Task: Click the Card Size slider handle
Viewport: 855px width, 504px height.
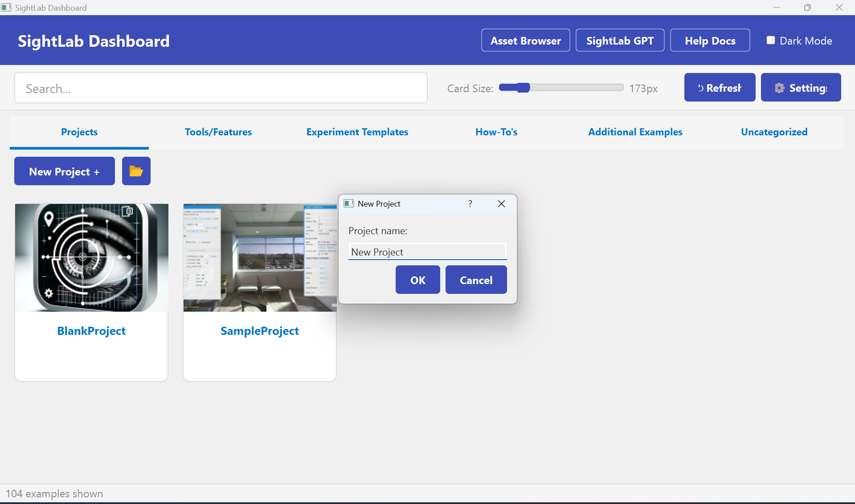Action: 524,88
